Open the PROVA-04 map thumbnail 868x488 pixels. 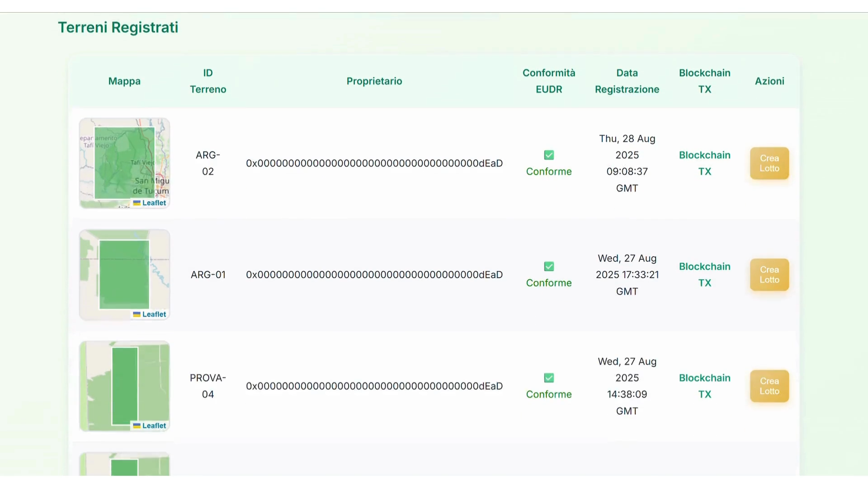[124, 386]
